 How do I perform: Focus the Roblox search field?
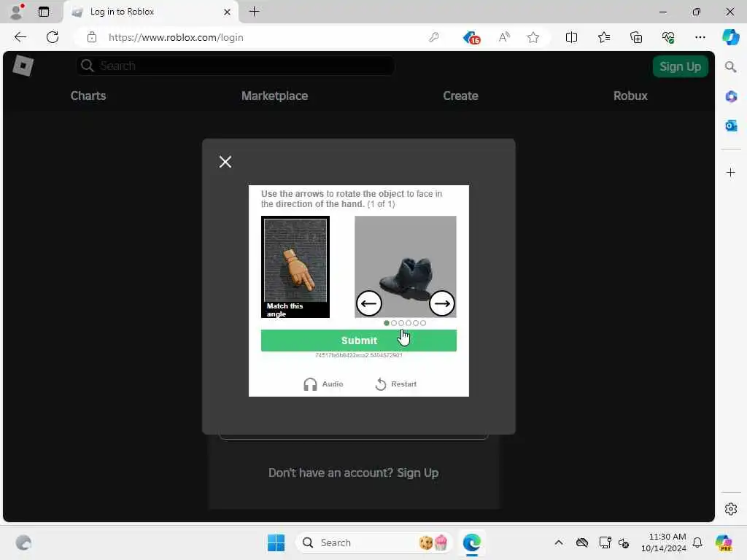click(x=236, y=66)
